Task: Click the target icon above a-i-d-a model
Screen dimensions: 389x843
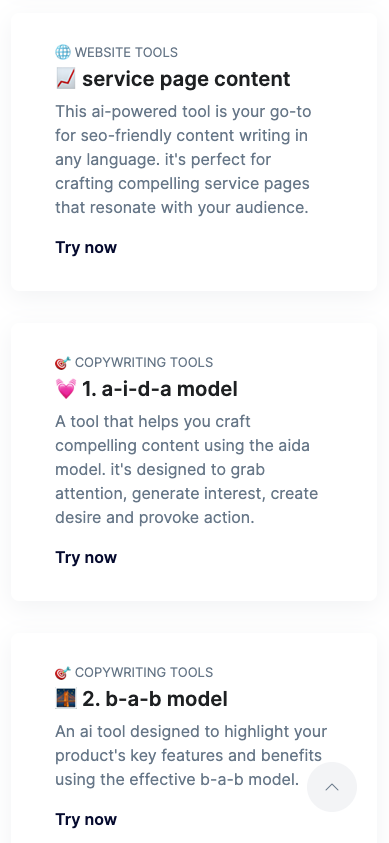Action: tap(63, 363)
